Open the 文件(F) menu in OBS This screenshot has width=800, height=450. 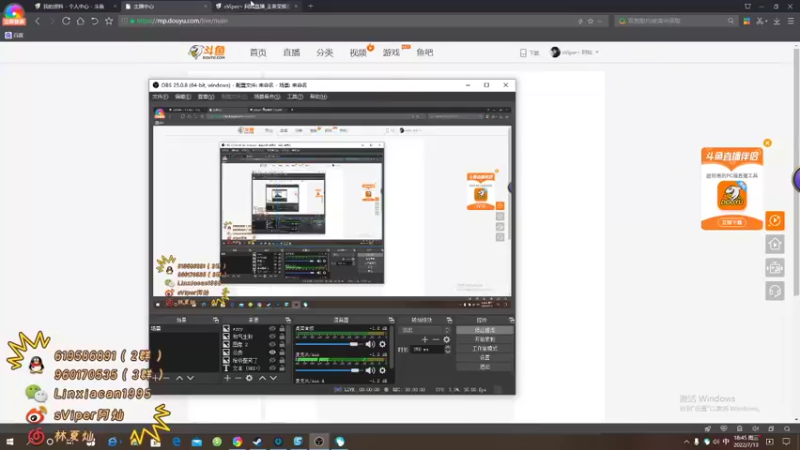160,96
